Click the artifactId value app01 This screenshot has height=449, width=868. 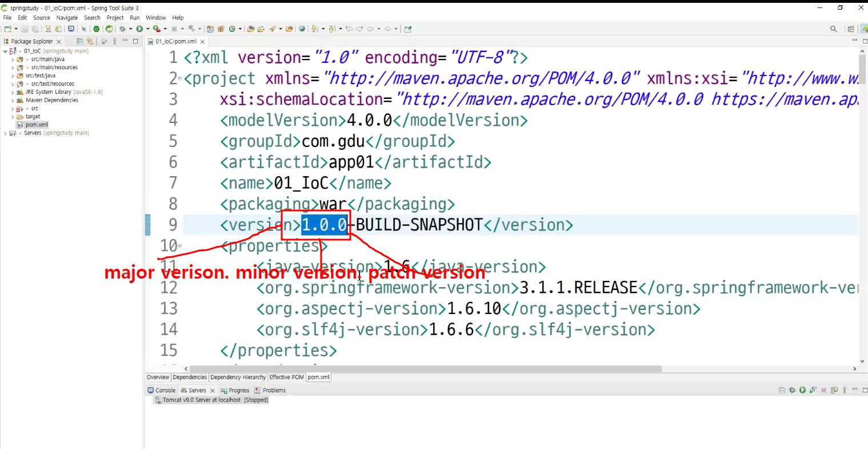351,162
